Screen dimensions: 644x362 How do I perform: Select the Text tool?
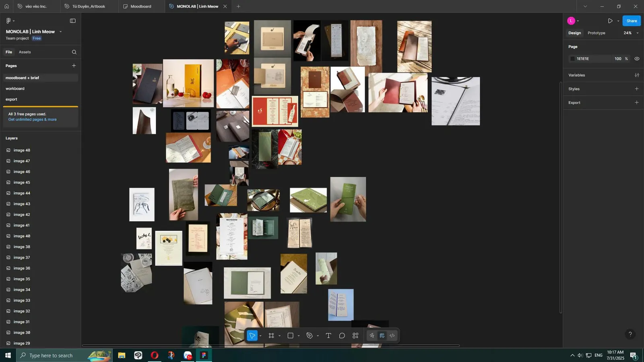coord(328,336)
